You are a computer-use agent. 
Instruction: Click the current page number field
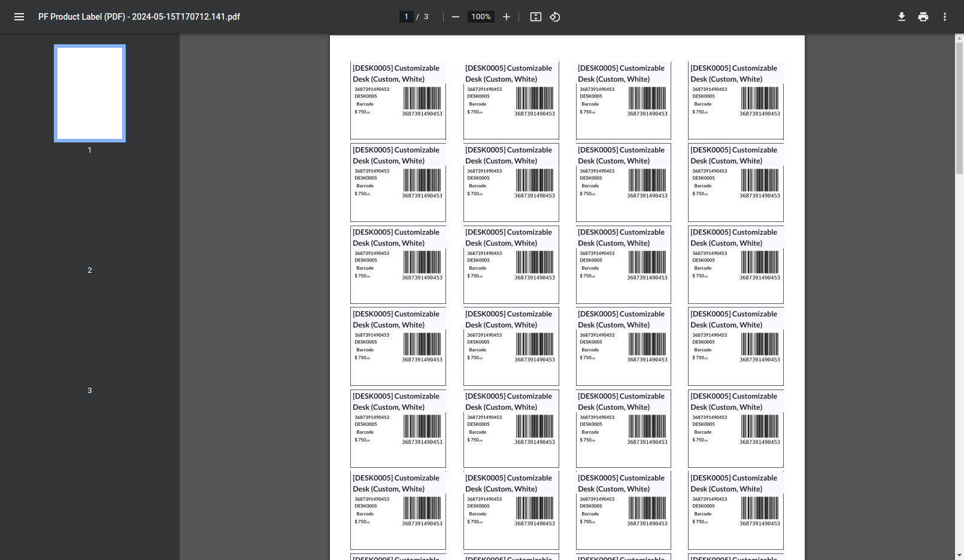(406, 17)
